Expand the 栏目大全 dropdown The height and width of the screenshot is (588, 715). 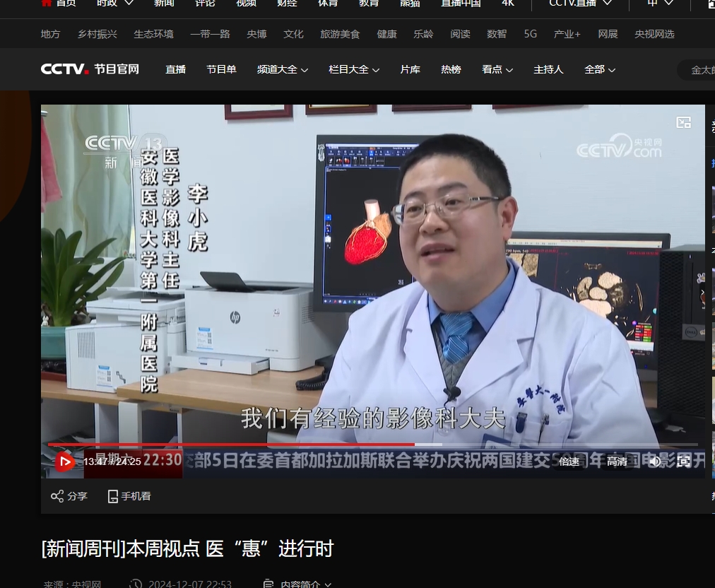tap(354, 69)
